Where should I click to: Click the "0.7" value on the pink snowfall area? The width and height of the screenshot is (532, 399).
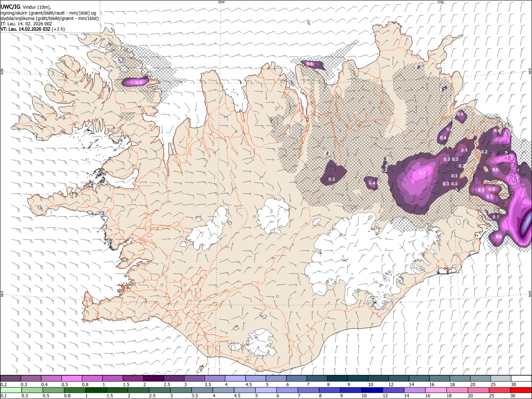422,173
